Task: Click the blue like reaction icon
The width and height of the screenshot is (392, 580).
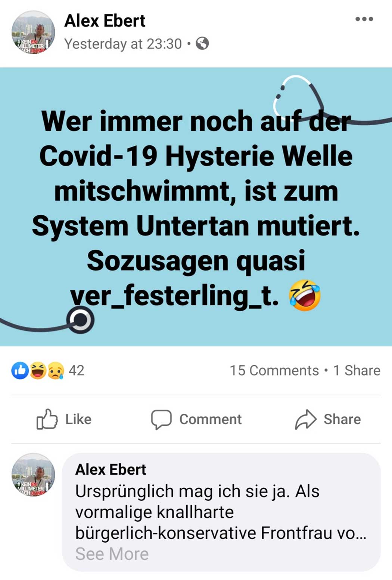Action: click(20, 370)
